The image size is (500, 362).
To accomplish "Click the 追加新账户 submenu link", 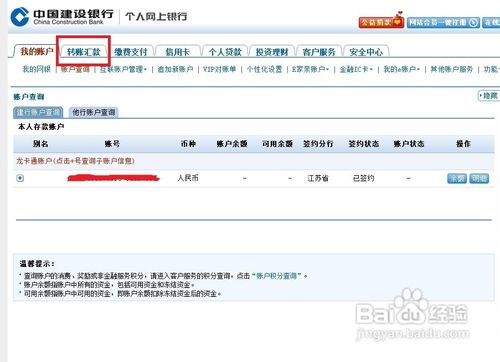I will tap(175, 69).
